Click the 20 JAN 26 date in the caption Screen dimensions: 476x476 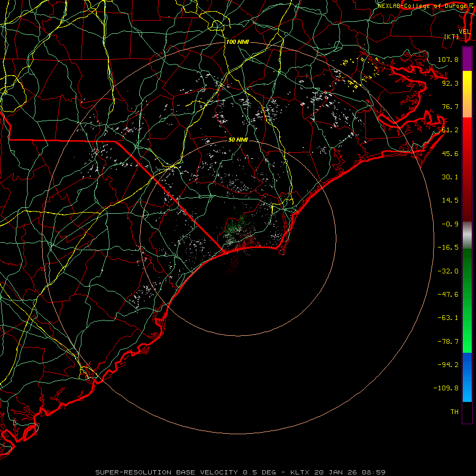pos(336,472)
